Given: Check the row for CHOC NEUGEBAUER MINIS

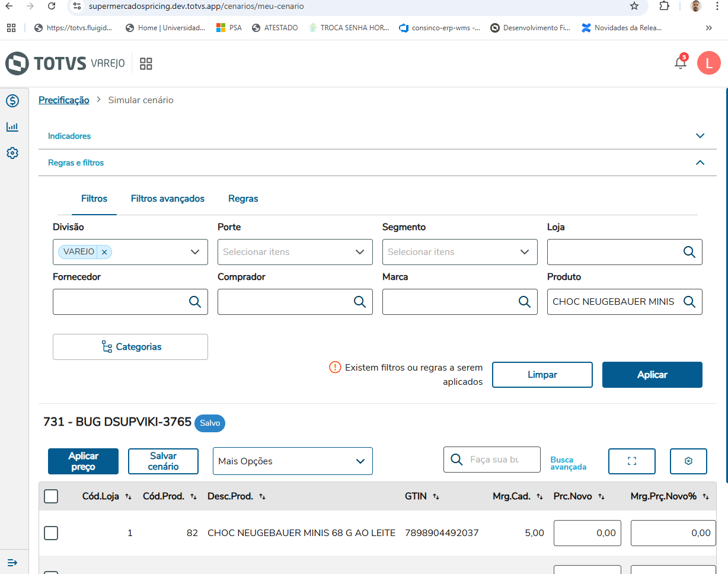Looking at the screenshot, I should 51,533.
